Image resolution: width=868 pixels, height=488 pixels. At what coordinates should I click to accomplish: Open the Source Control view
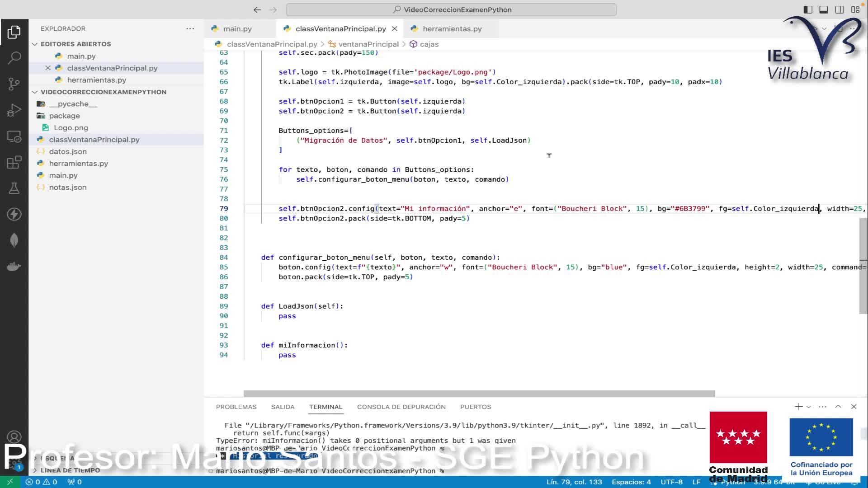coord(14,84)
